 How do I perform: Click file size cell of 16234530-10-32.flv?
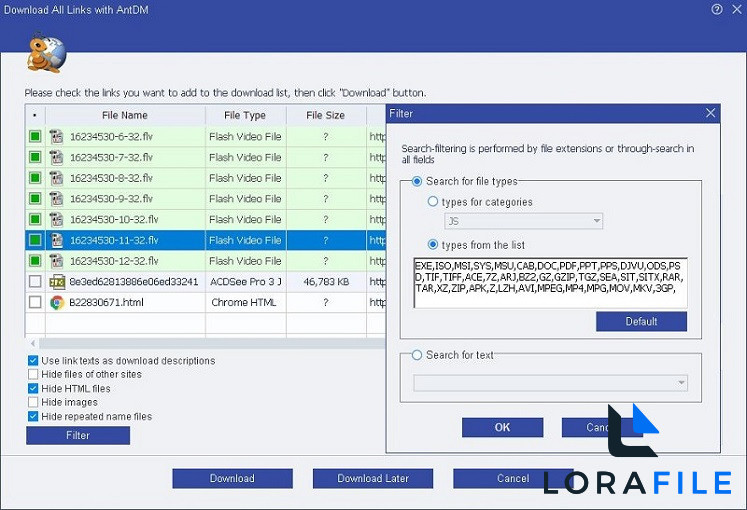[326, 220]
